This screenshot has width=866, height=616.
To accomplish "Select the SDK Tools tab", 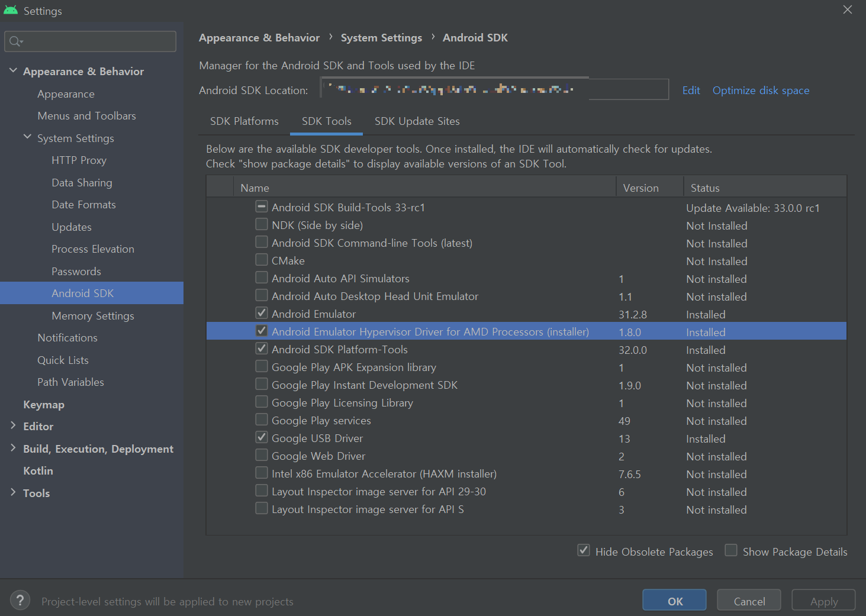I will [327, 121].
